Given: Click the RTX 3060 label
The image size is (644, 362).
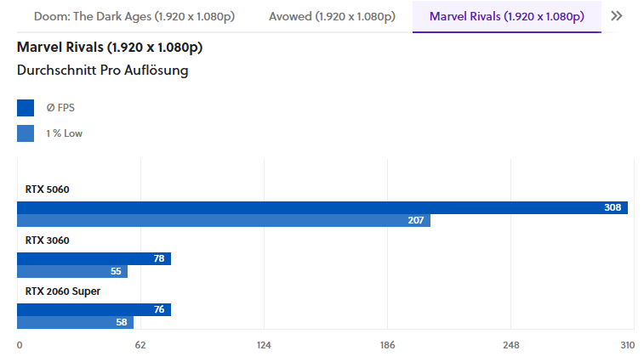Looking at the screenshot, I should click(47, 240).
